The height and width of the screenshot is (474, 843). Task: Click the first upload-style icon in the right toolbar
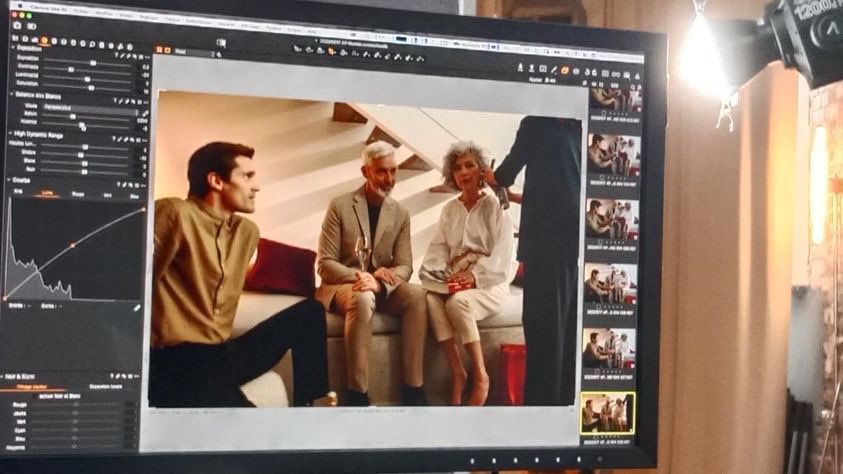click(520, 68)
